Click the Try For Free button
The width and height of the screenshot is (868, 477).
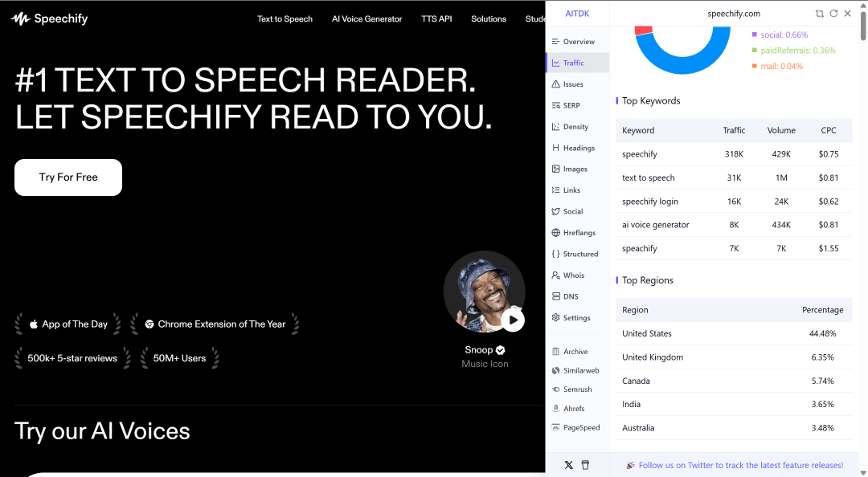coord(68,177)
